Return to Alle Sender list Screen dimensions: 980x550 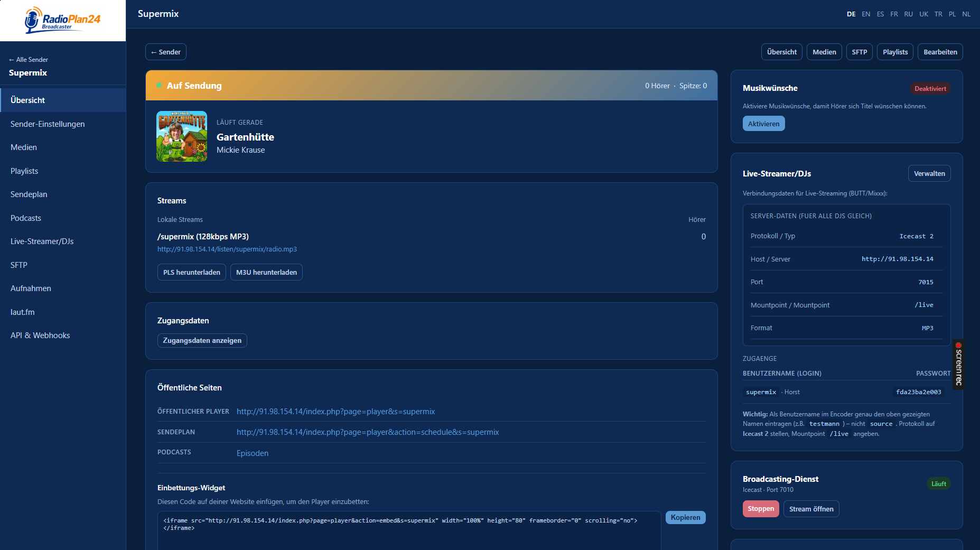tap(29, 60)
